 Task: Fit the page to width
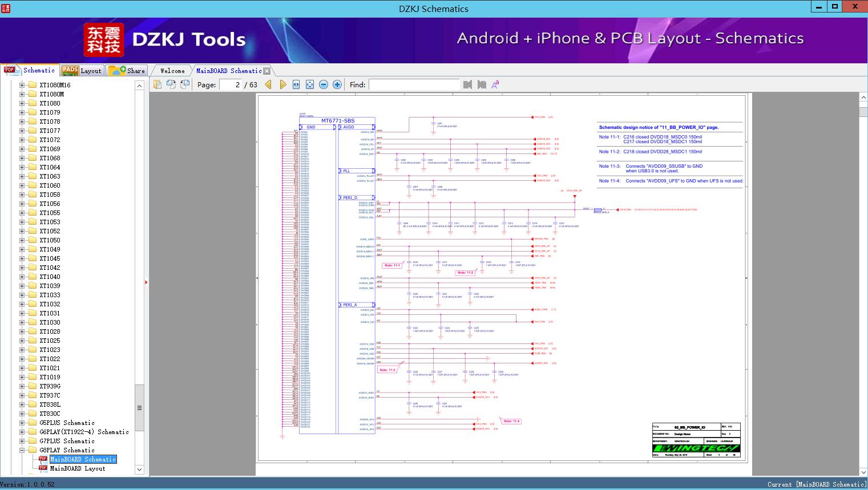pyautogui.click(x=296, y=84)
